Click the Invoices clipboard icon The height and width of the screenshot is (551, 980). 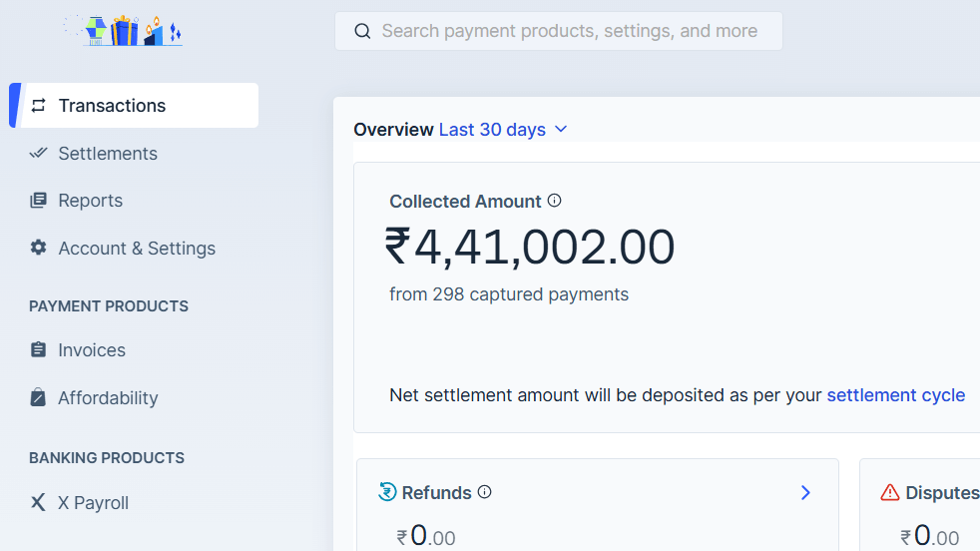[x=38, y=349]
